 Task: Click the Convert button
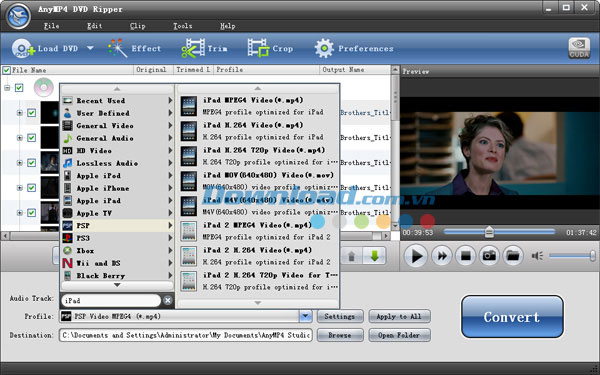[512, 317]
